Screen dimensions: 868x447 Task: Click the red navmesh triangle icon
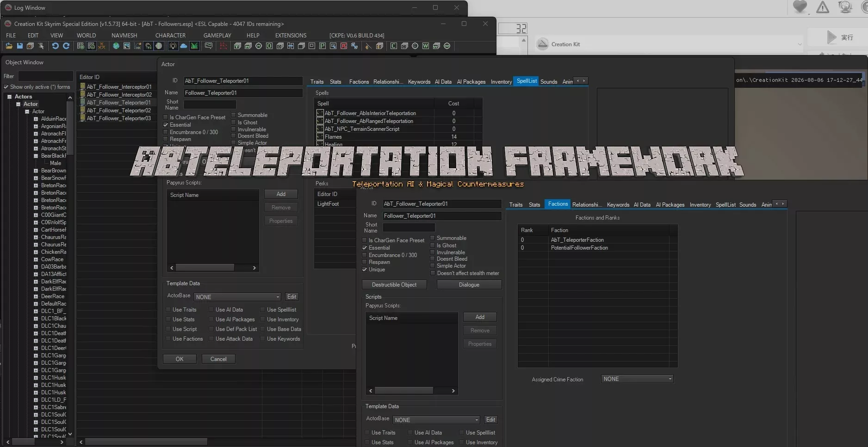coord(223,46)
